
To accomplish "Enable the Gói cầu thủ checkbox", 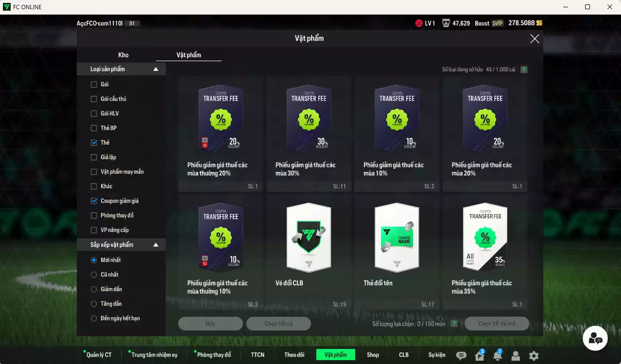I will tap(94, 99).
